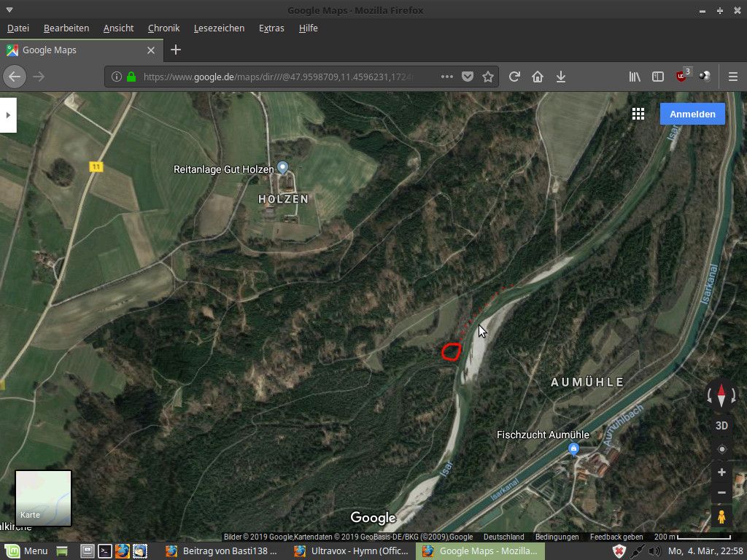Click the compass to reset north
The height and width of the screenshot is (560, 747).
click(721, 396)
